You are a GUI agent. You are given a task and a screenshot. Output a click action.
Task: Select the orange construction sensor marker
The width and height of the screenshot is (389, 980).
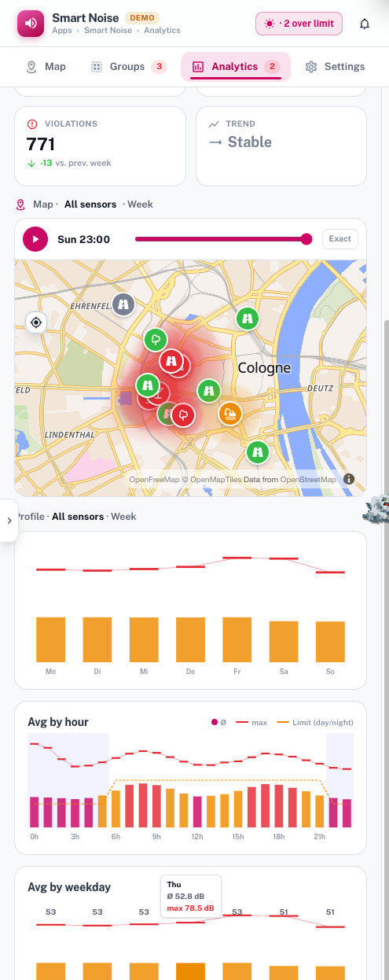(230, 413)
